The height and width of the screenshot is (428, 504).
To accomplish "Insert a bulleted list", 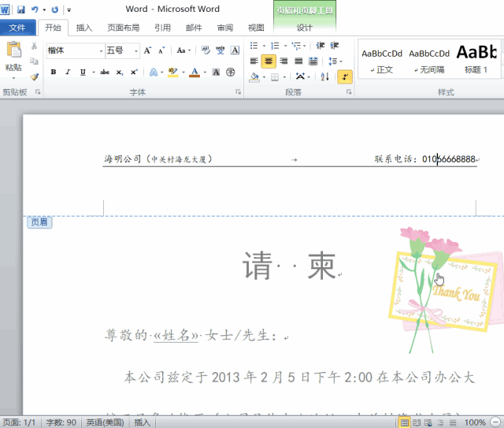I will (x=255, y=46).
